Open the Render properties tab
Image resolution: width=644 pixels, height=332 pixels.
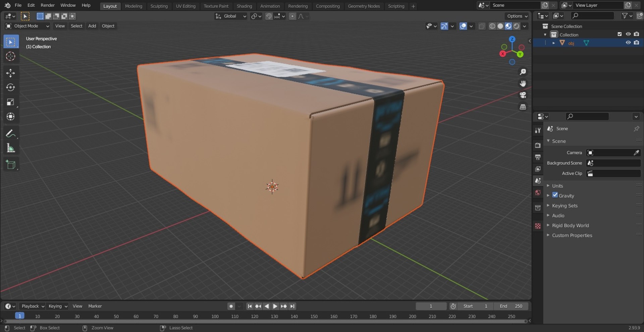point(538,145)
